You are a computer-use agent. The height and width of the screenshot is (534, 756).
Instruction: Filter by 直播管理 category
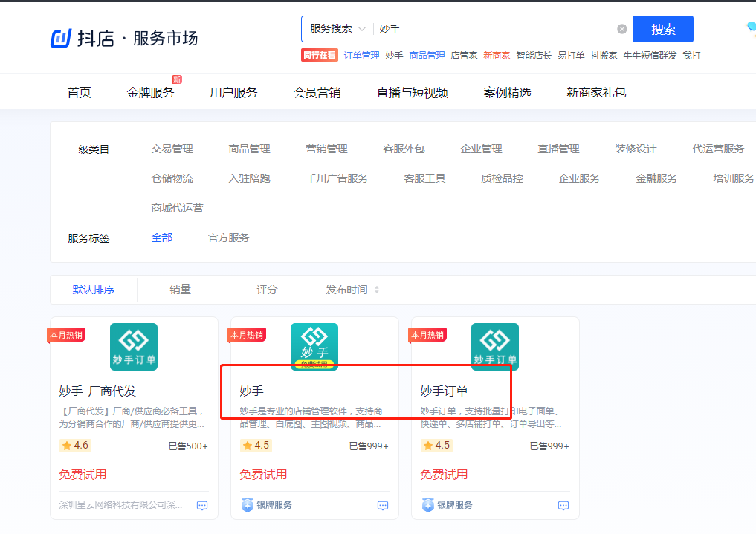click(x=559, y=149)
